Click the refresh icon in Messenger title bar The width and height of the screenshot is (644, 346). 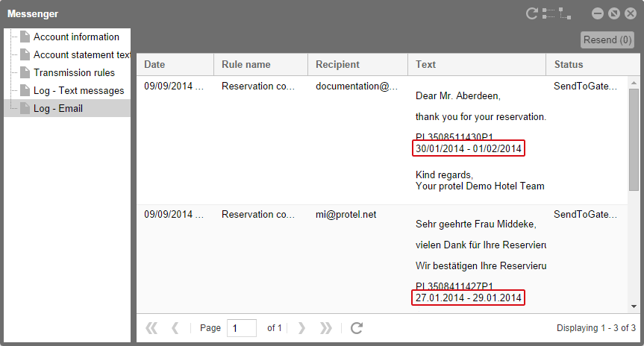(x=532, y=13)
